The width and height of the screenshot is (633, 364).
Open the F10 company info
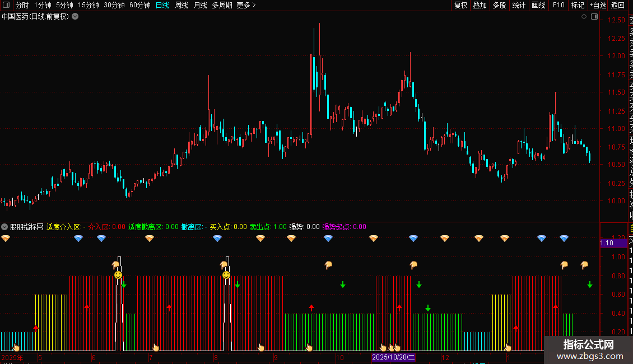click(558, 5)
